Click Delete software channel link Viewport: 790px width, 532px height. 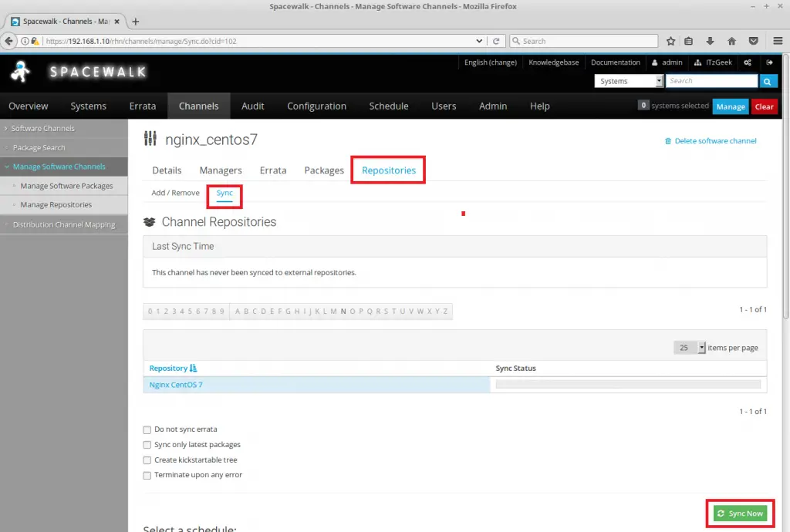(711, 141)
